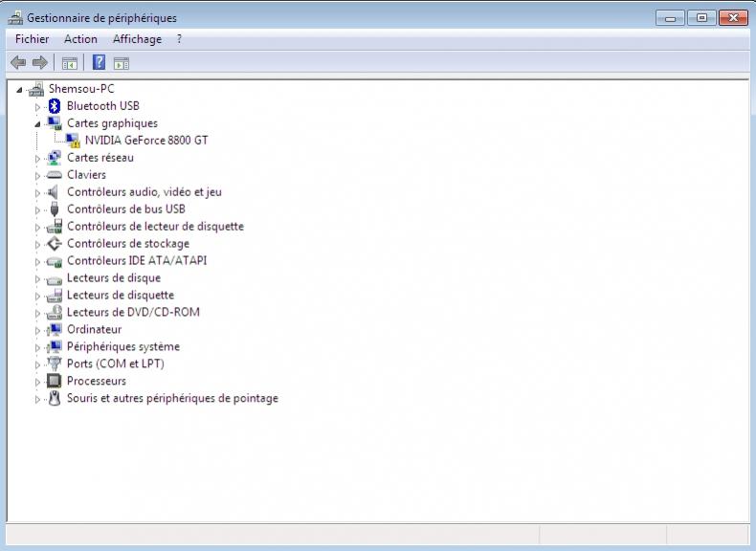Click the Ordinateur icon
Screen dimensions: 756x551
pyautogui.click(x=55, y=330)
